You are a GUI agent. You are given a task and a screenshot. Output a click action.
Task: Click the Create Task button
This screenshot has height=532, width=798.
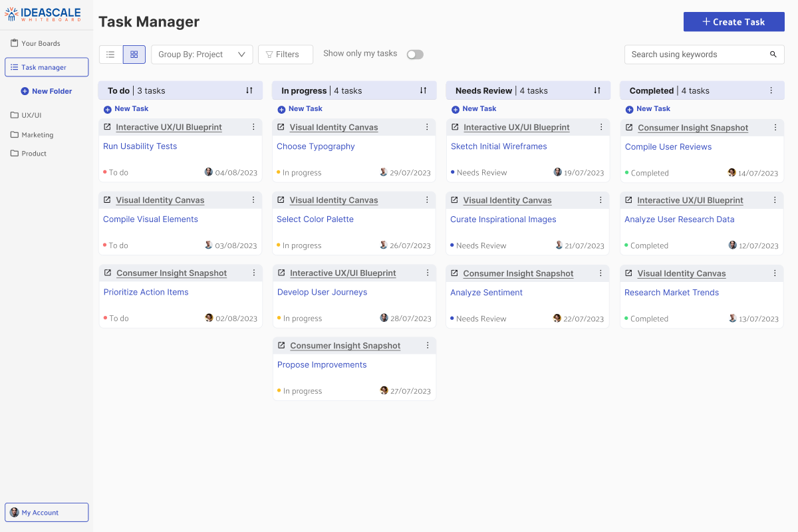tap(734, 22)
